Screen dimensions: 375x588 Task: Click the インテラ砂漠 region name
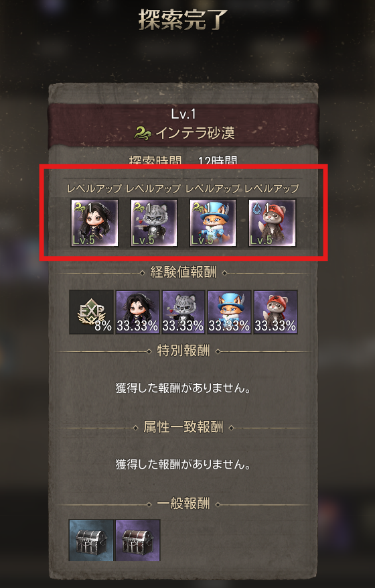click(195, 133)
